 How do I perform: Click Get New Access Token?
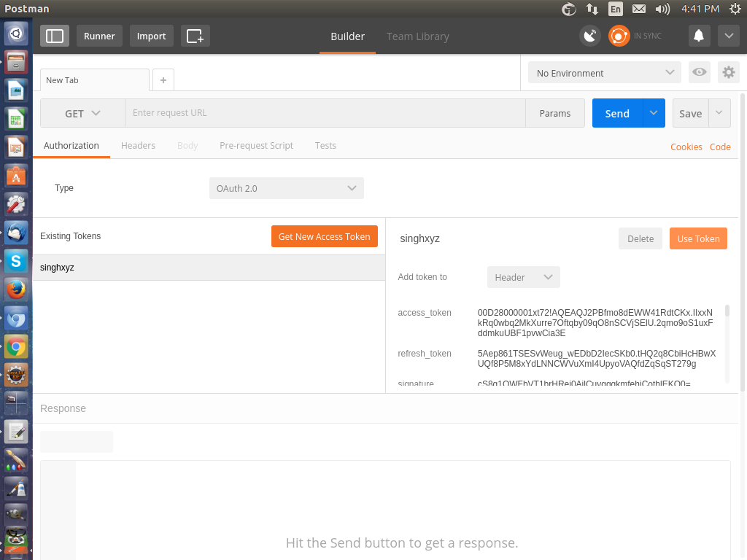coord(325,237)
